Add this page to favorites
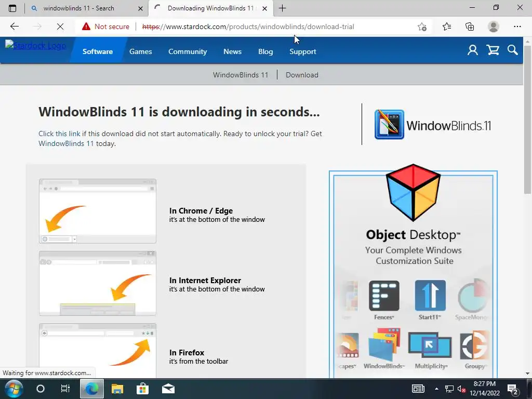This screenshot has width=532, height=399. 422,26
